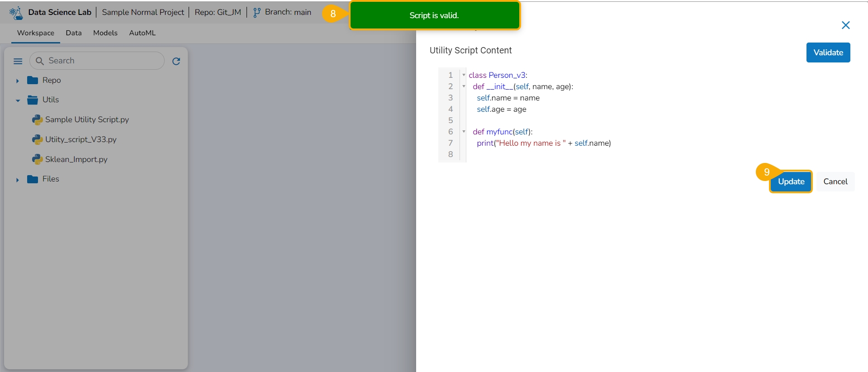Switch to the Data tab

point(74,33)
